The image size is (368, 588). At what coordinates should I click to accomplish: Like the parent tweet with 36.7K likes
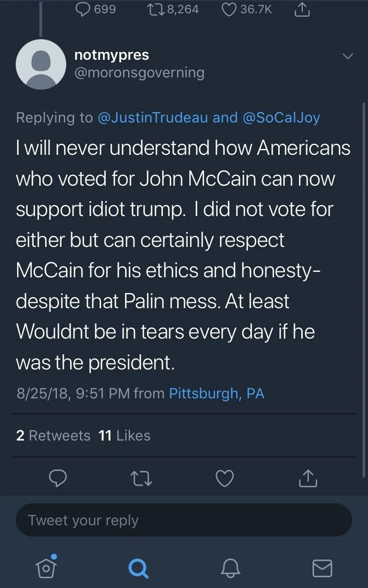(x=247, y=9)
